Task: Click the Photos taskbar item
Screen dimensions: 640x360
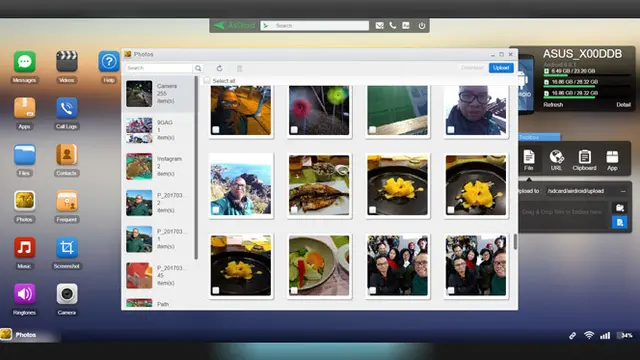Action: [x=26, y=335]
